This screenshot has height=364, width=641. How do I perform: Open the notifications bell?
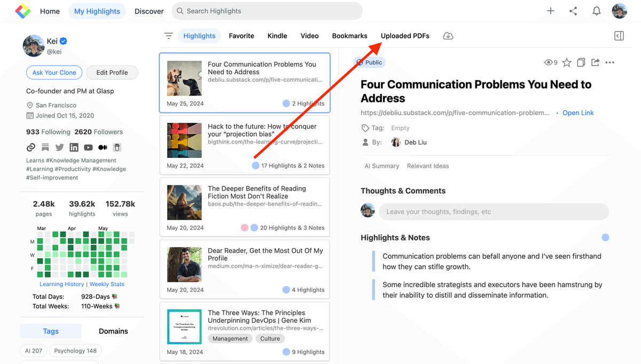coord(597,11)
